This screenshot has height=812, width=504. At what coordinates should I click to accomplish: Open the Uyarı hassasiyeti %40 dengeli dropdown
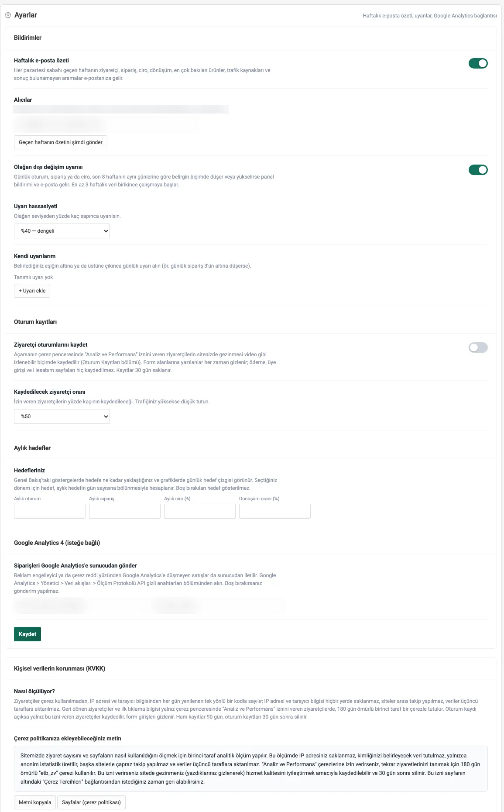pyautogui.click(x=62, y=231)
